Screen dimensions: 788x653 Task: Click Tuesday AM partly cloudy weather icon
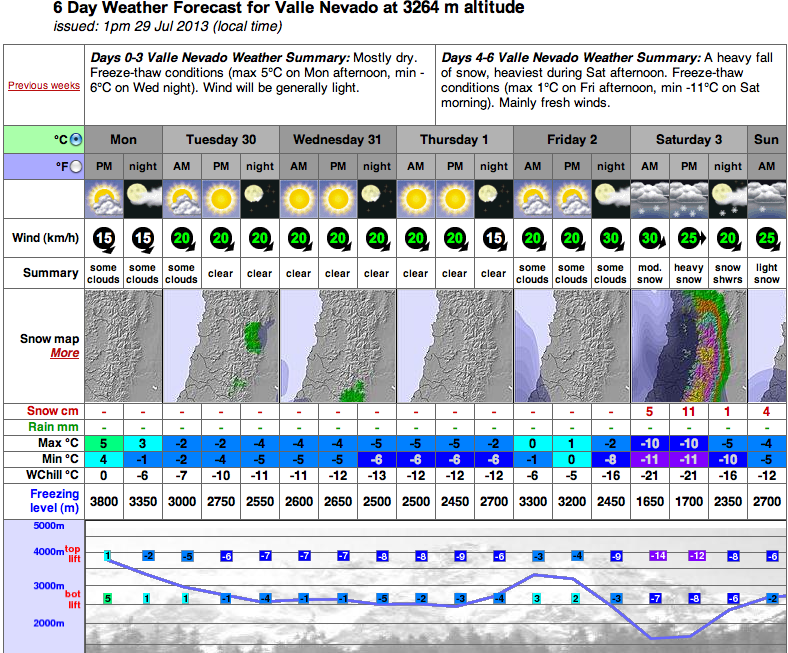click(x=182, y=199)
